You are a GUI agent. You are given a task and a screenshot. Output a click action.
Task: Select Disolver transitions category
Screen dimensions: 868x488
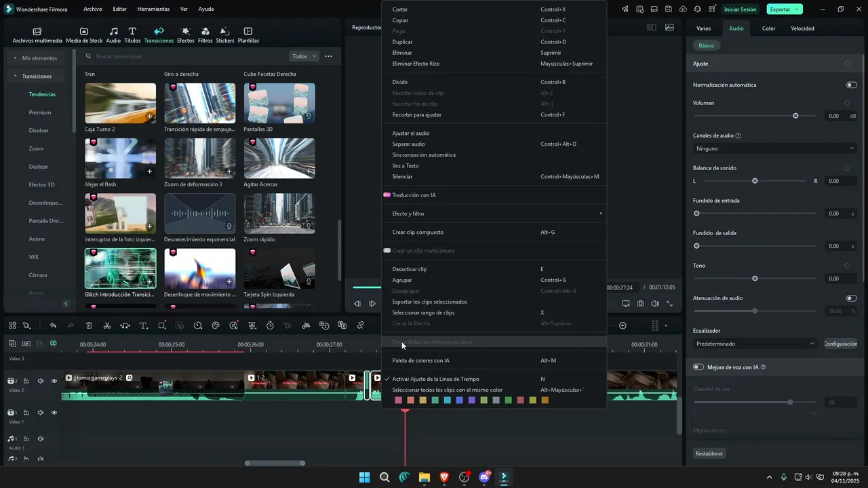click(x=39, y=130)
